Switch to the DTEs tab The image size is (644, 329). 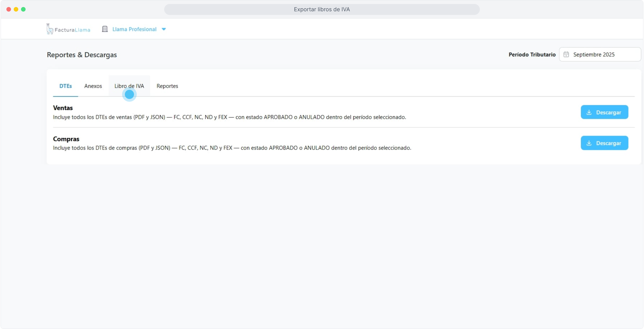65,86
